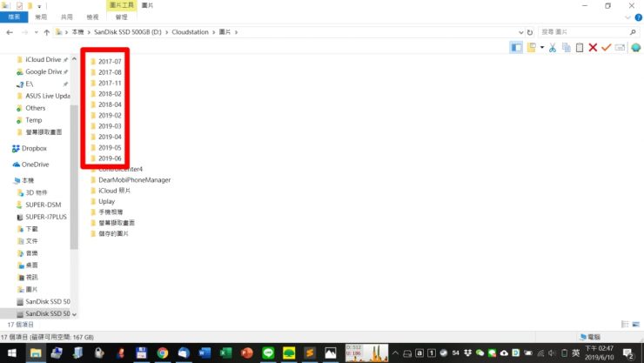
Task: Click the red X delete icon
Action: (x=593, y=47)
